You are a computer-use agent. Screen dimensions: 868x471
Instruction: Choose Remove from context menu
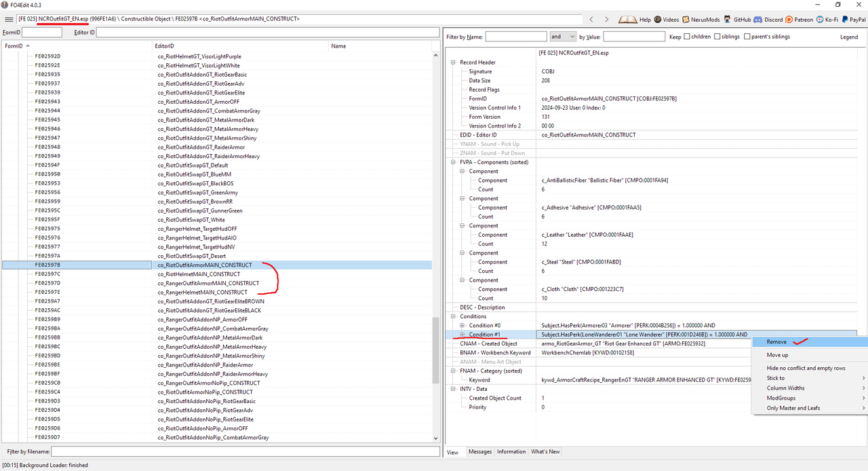[810, 342]
